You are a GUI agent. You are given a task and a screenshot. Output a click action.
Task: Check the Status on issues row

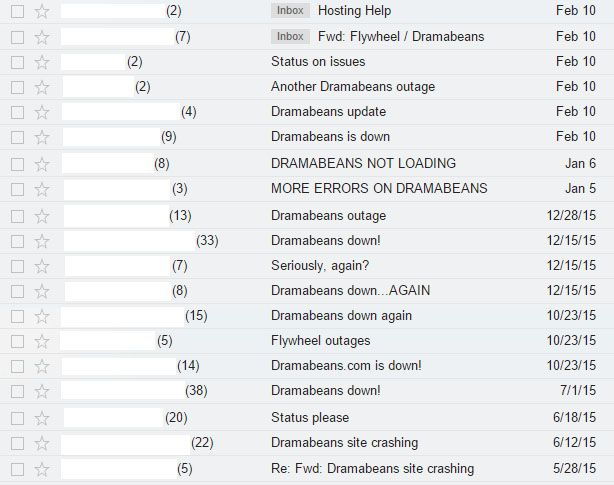click(17, 63)
